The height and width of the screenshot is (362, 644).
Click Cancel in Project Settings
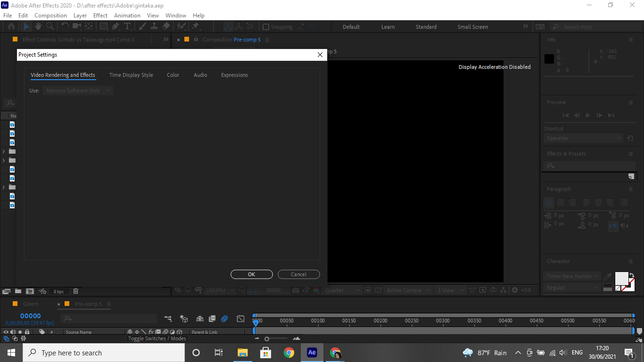click(x=298, y=274)
